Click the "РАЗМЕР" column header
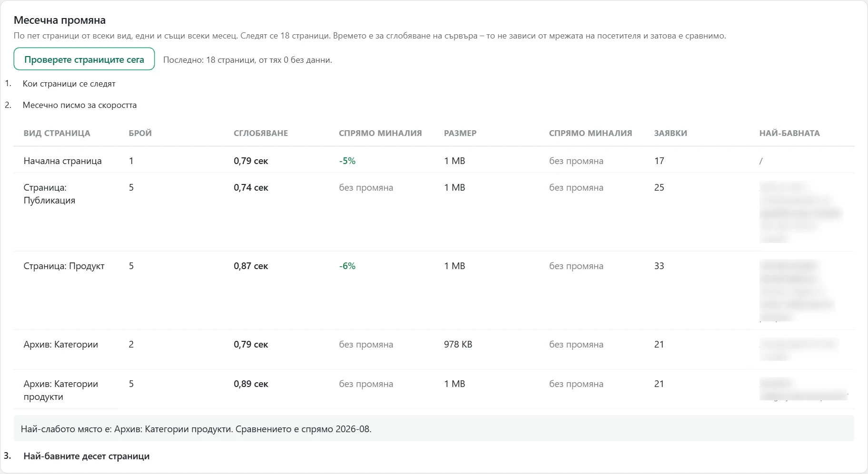 (x=460, y=133)
